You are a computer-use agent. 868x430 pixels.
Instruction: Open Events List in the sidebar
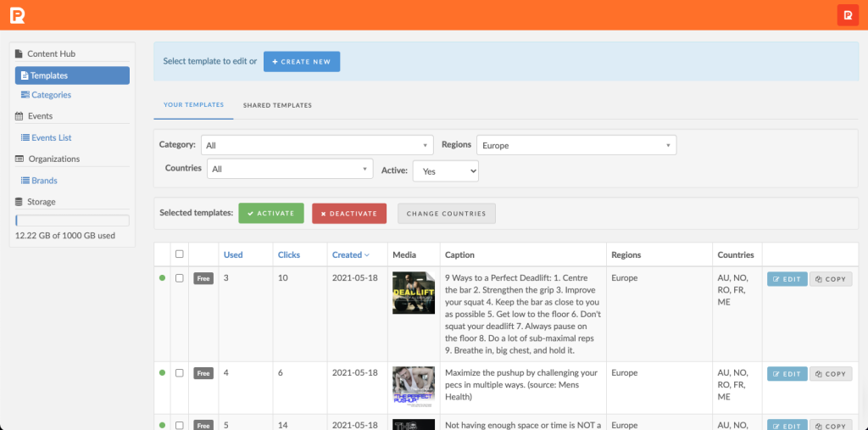51,137
